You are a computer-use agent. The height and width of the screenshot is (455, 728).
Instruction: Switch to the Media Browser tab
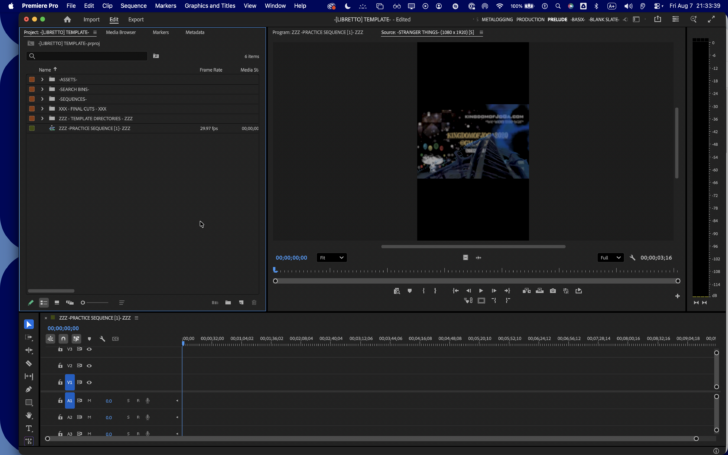(121, 32)
